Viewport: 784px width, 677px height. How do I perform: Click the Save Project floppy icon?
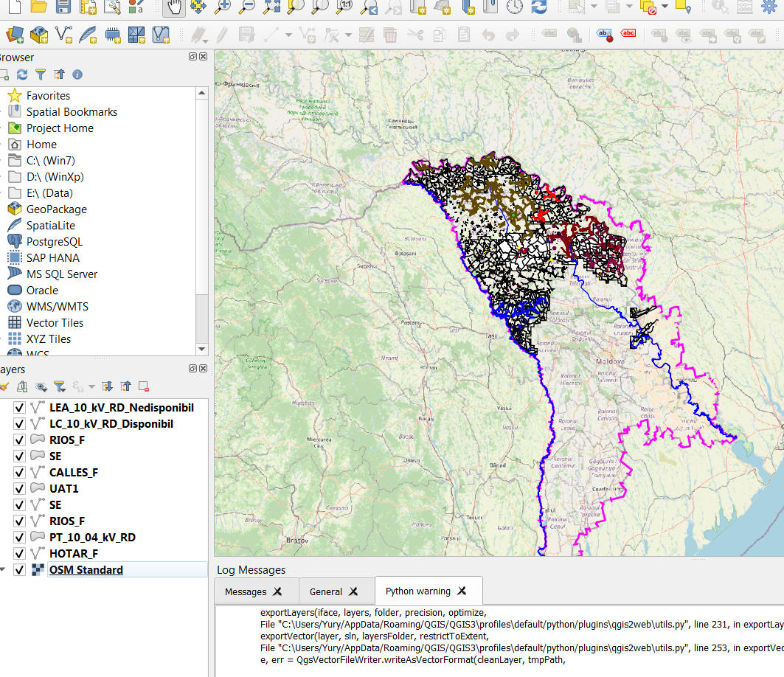coord(63,7)
